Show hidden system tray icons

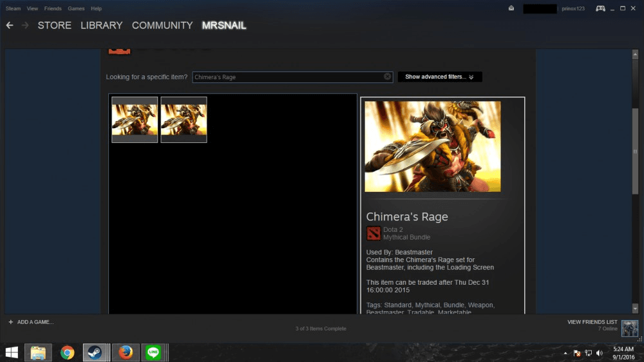tap(565, 354)
